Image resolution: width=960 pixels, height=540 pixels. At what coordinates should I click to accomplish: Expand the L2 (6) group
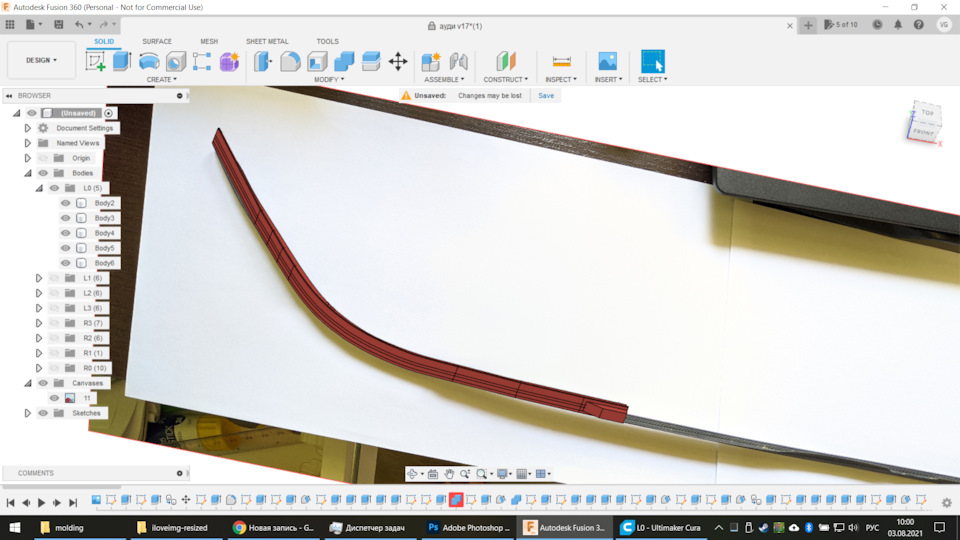coord(39,293)
